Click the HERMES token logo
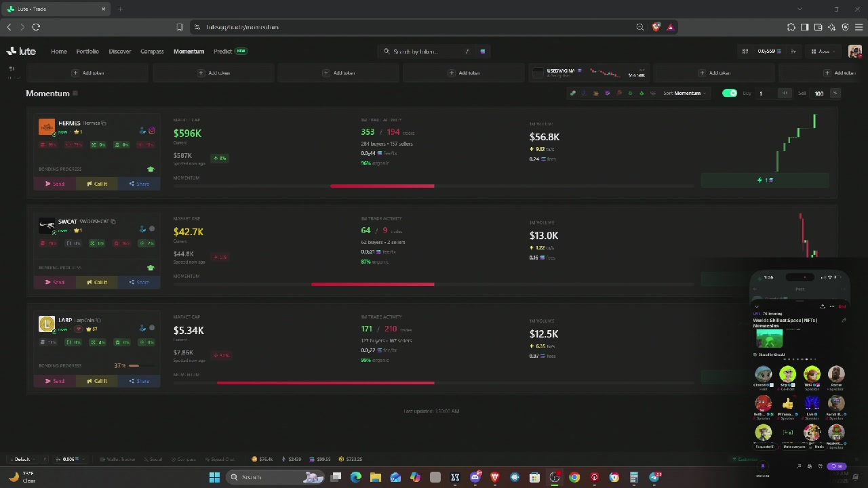Image resolution: width=868 pixels, height=488 pixels. pos(46,127)
